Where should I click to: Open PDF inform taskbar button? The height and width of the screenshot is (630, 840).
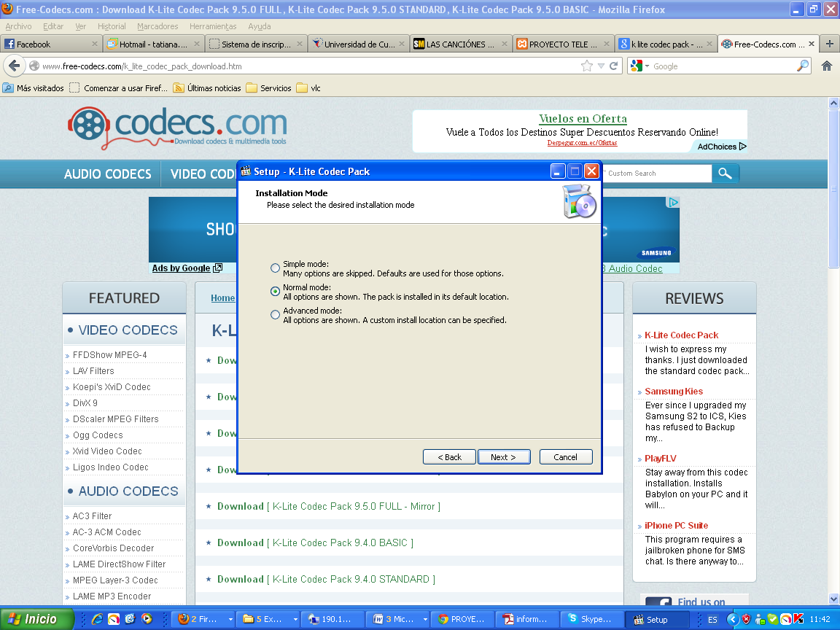(x=528, y=619)
